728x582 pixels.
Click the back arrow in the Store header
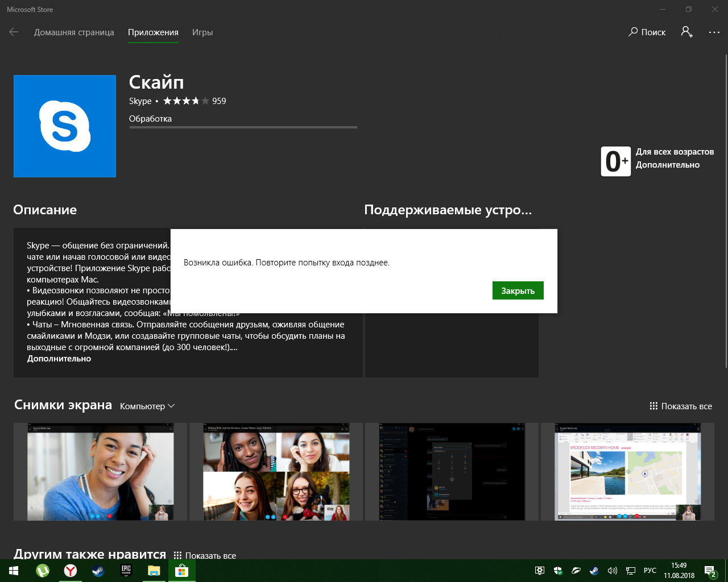[14, 32]
